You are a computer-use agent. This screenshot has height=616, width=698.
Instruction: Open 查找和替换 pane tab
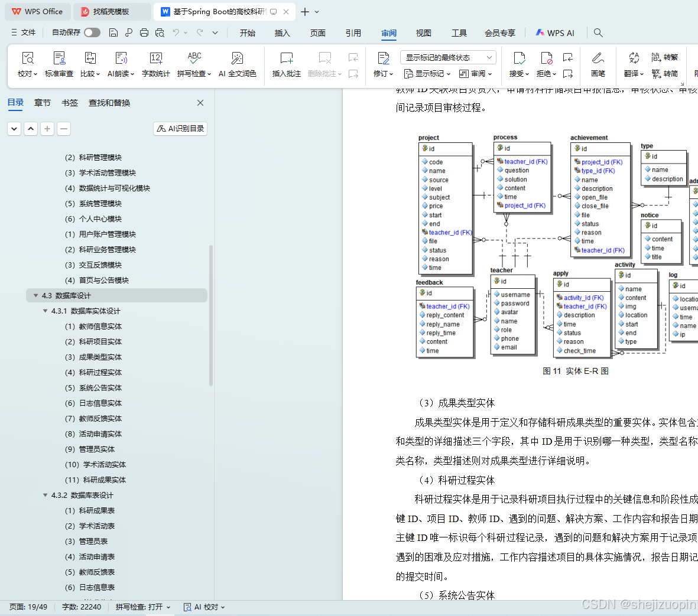pyautogui.click(x=109, y=103)
